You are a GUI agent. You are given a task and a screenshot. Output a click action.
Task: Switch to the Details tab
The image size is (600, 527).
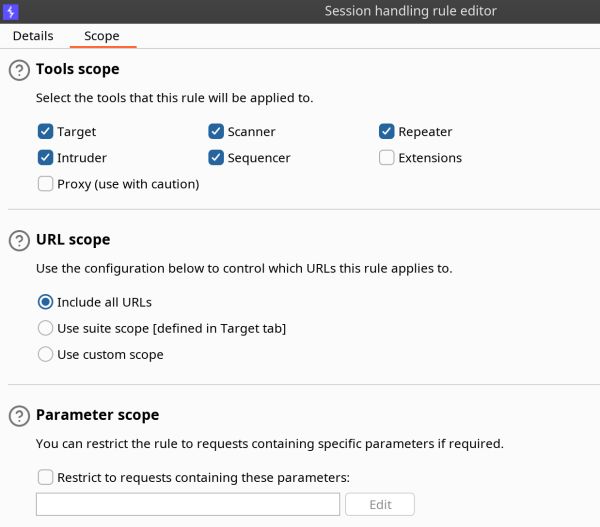(x=33, y=36)
